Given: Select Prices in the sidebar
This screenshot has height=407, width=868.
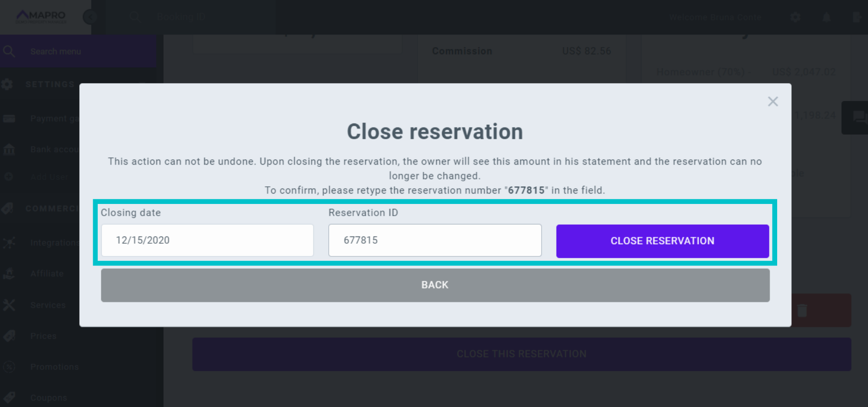Looking at the screenshot, I should 43,336.
